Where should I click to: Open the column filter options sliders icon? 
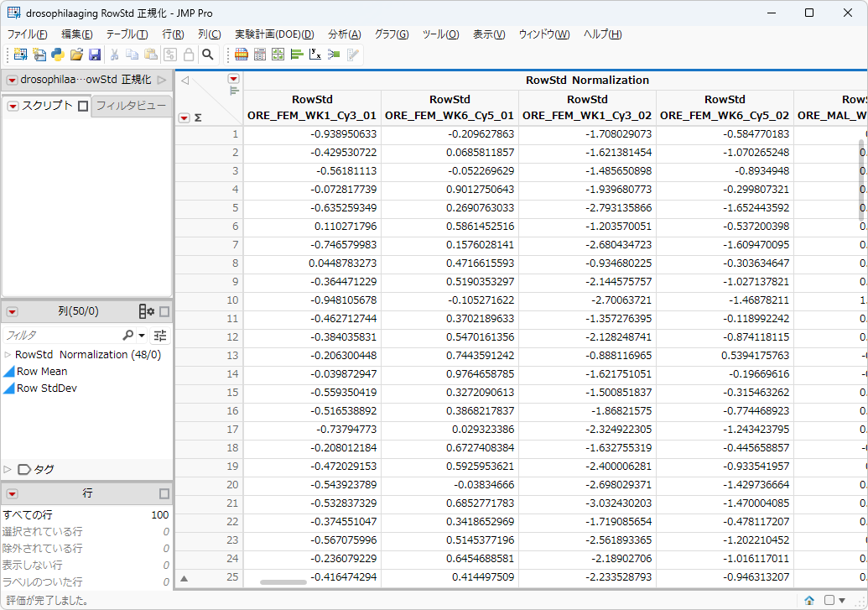160,335
